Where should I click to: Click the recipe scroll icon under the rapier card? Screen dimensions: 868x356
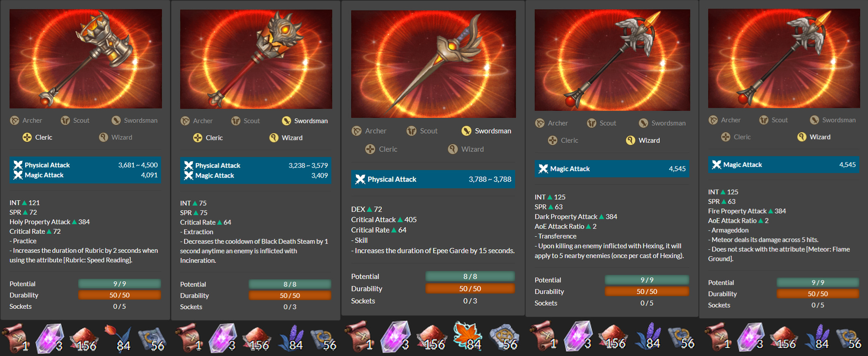coord(360,336)
